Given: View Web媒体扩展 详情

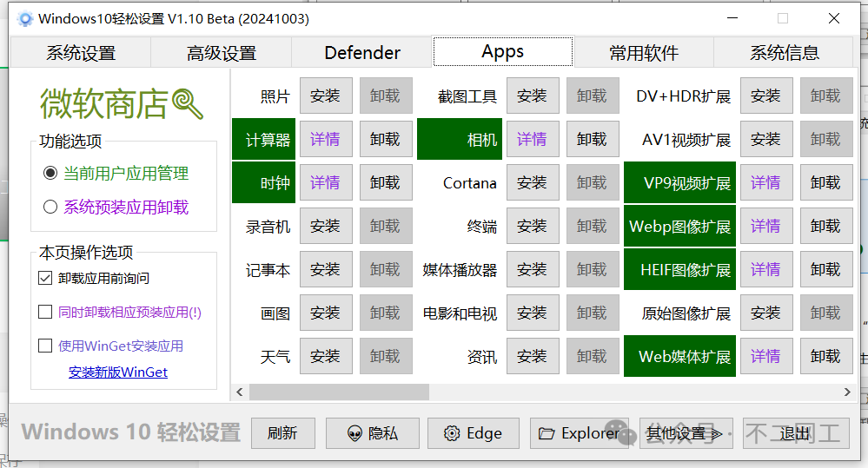Looking at the screenshot, I should [x=766, y=356].
